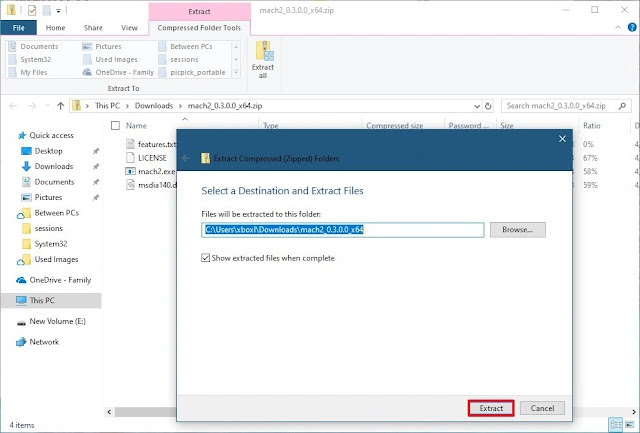Cancel the extraction dialog
Screen dimensions: 640x433
542,408
